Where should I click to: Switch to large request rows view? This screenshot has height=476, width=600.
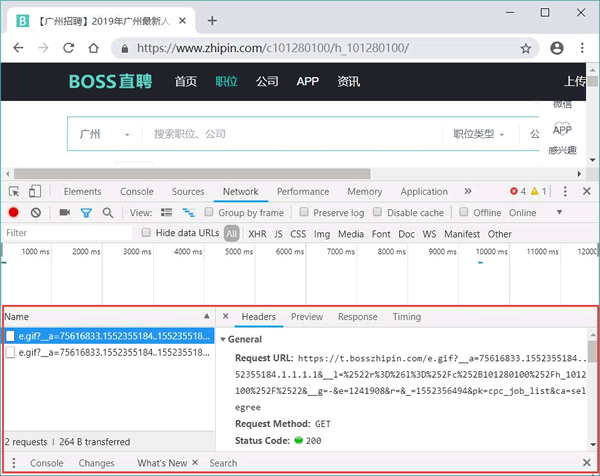pyautogui.click(x=166, y=212)
